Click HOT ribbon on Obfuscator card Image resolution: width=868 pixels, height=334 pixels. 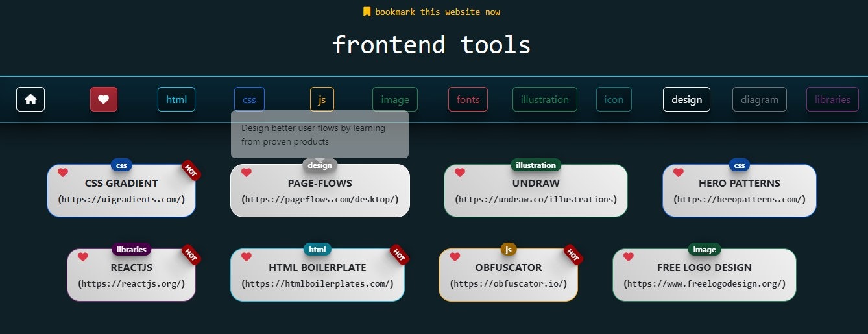click(x=573, y=255)
